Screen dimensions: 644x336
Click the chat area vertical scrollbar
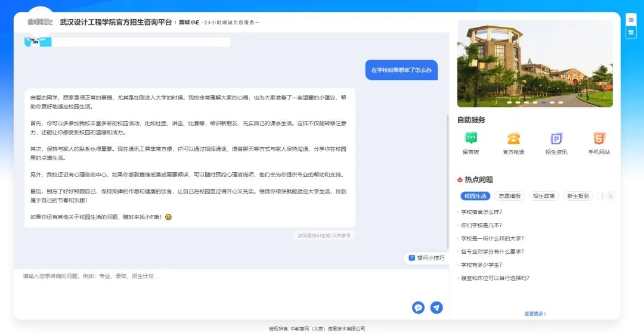coord(448,179)
